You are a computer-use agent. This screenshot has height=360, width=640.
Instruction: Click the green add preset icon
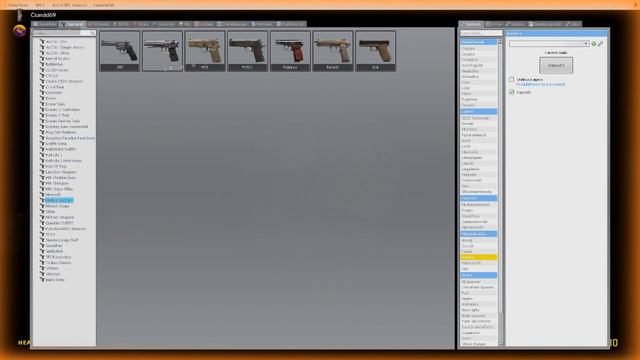(594, 44)
